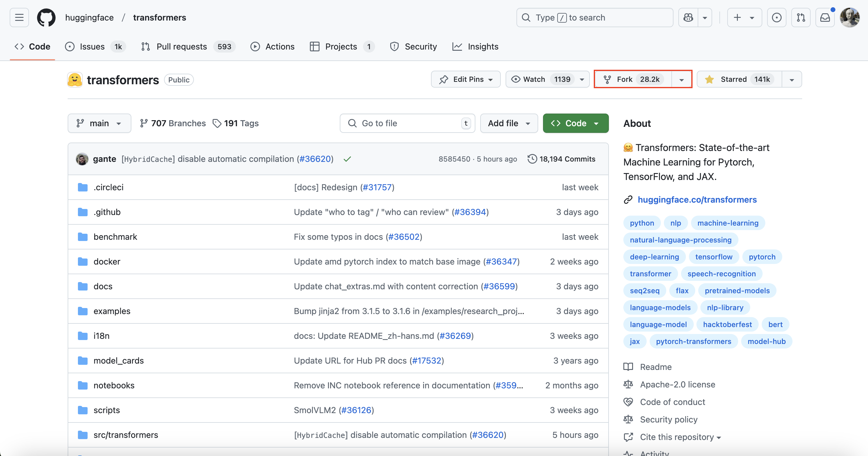This screenshot has height=456, width=868.
Task: Click the green commit status checkmark
Action: tap(347, 159)
